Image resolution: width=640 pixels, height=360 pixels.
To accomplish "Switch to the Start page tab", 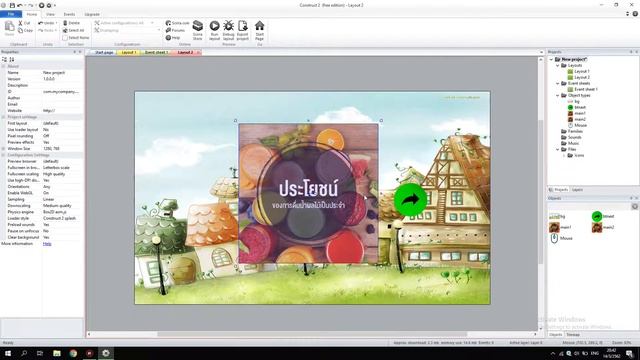I will pos(104,52).
